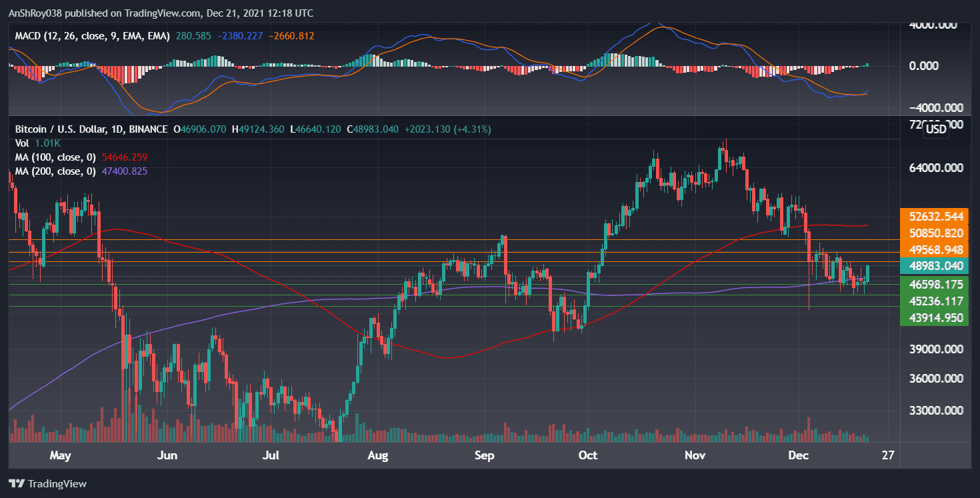980x498 pixels.
Task: Click the Dec label on the time axis
Action: click(797, 455)
